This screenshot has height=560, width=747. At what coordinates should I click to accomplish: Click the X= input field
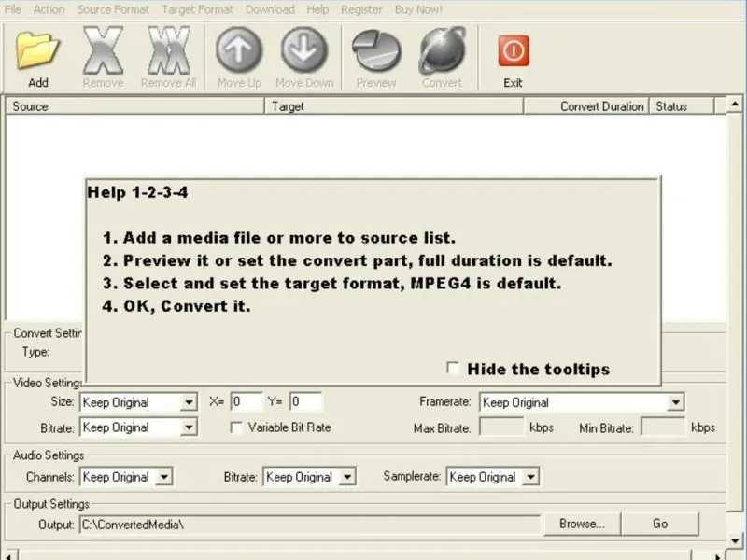point(247,402)
